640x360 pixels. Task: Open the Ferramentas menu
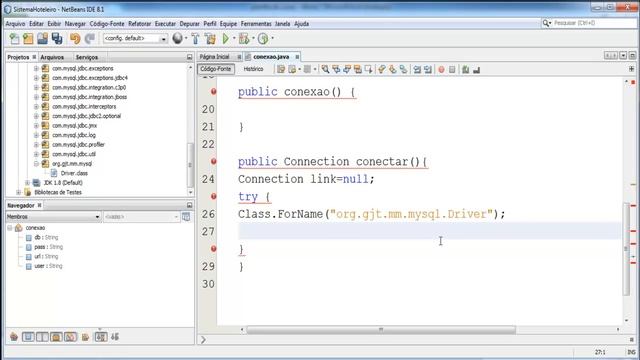coord(256,24)
